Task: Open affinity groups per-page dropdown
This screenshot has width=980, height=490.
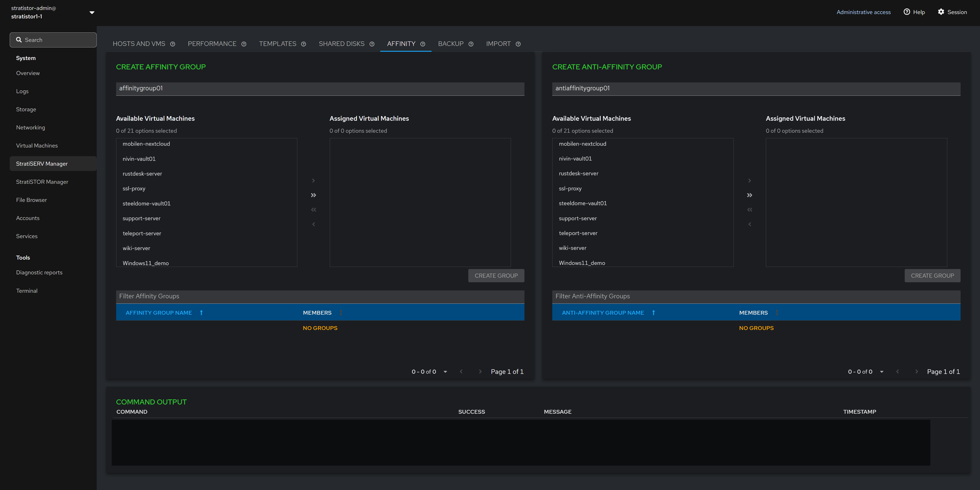Action: pos(445,372)
